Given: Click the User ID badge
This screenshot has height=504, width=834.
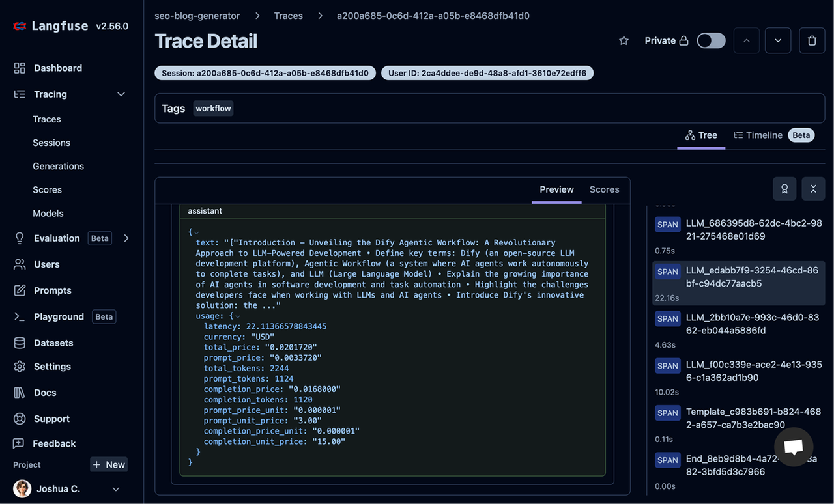Looking at the screenshot, I should (x=487, y=73).
